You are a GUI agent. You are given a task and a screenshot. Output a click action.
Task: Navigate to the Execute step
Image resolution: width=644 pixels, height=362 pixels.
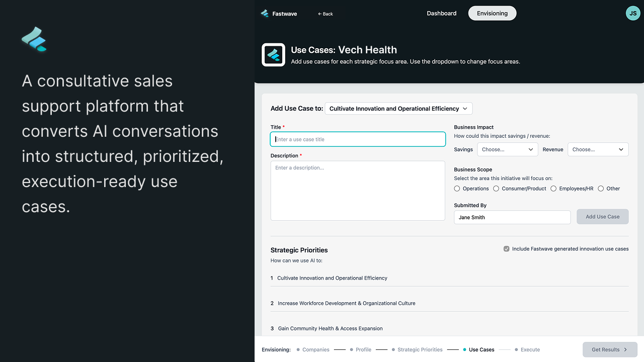[527, 349]
